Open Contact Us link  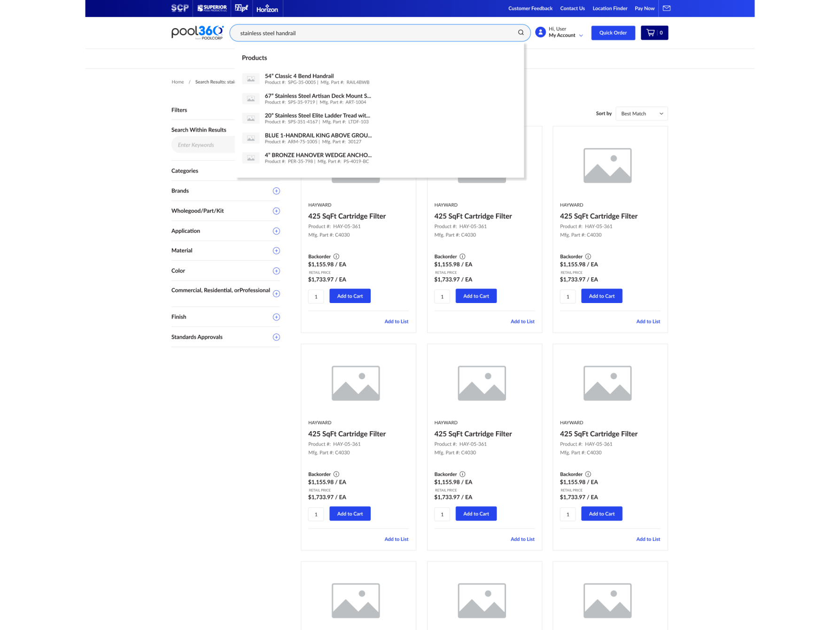pyautogui.click(x=572, y=8)
